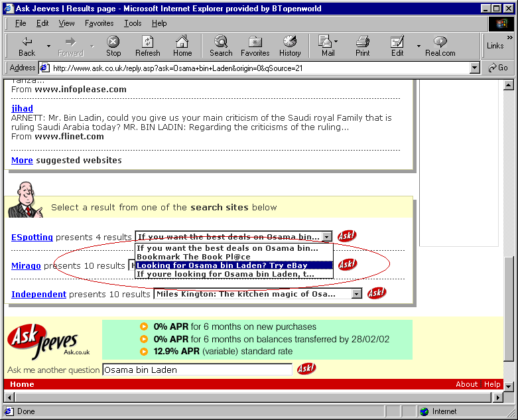Click the Address URL field
Viewport: 518px width, 420px height.
pos(259,68)
